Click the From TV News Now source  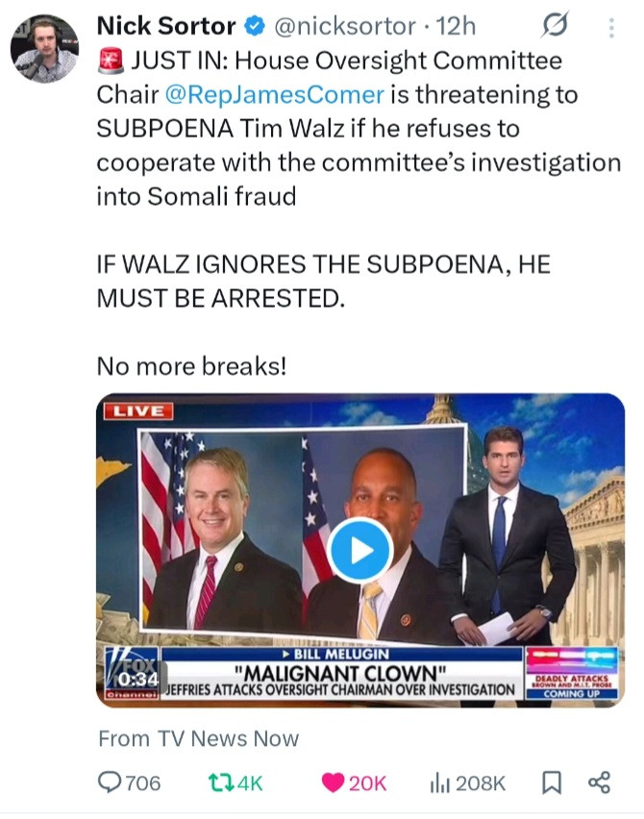198,738
